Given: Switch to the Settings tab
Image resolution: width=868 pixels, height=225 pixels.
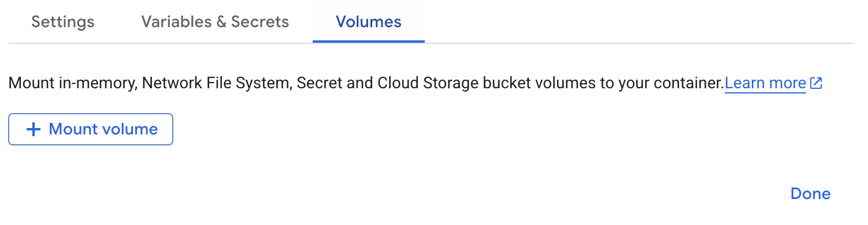Looking at the screenshot, I should coord(63,22).
